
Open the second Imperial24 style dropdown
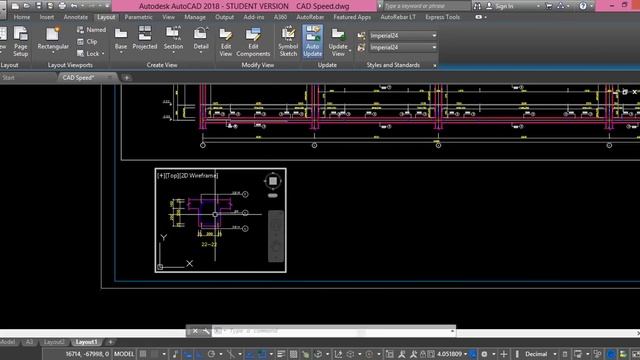pos(403,47)
